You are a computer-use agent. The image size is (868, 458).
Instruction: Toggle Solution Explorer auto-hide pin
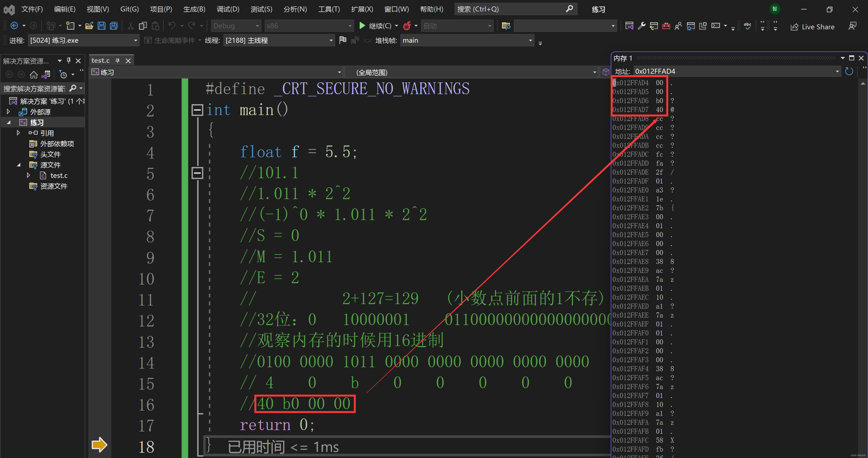(69, 60)
